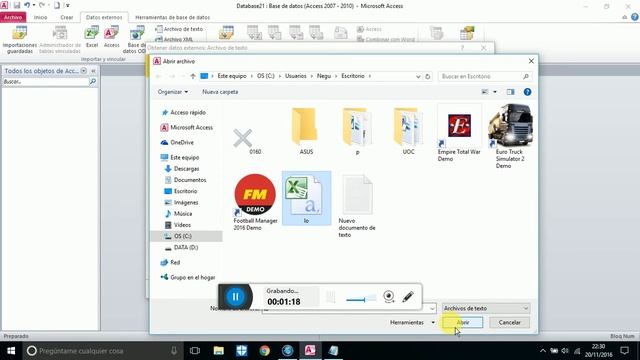Open Google Chrome from the taskbar
Screen dimensions: 640x360
pyautogui.click(x=264, y=351)
